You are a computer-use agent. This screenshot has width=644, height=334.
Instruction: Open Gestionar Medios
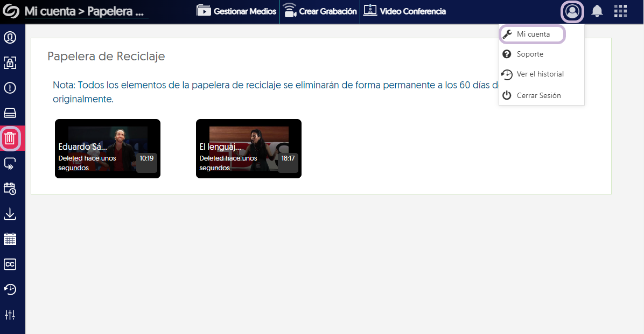point(236,11)
